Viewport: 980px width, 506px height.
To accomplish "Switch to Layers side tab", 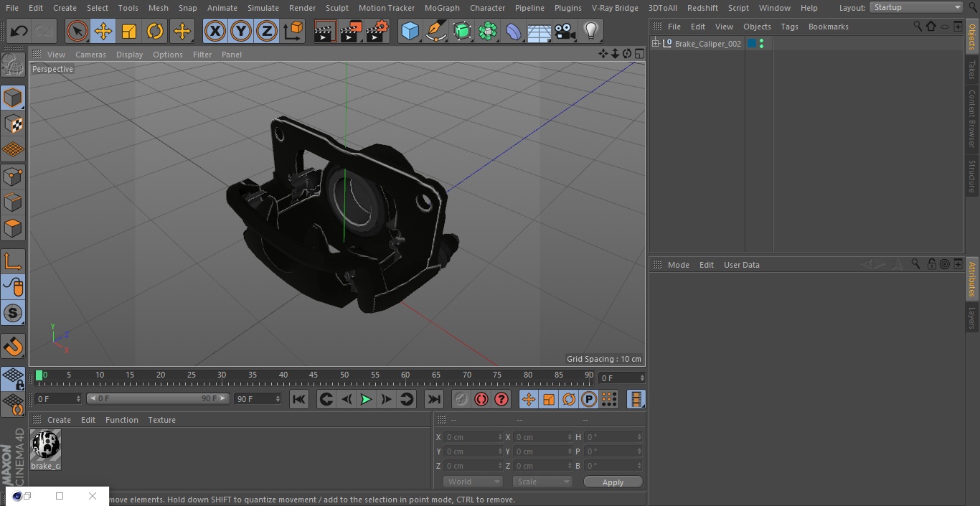I will click(972, 317).
